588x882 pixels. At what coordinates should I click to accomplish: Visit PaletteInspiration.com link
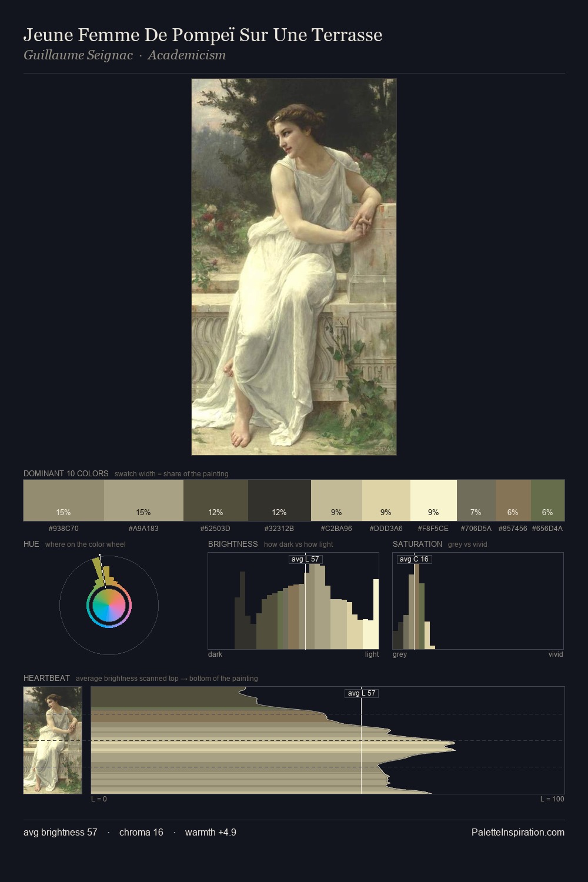point(518,832)
